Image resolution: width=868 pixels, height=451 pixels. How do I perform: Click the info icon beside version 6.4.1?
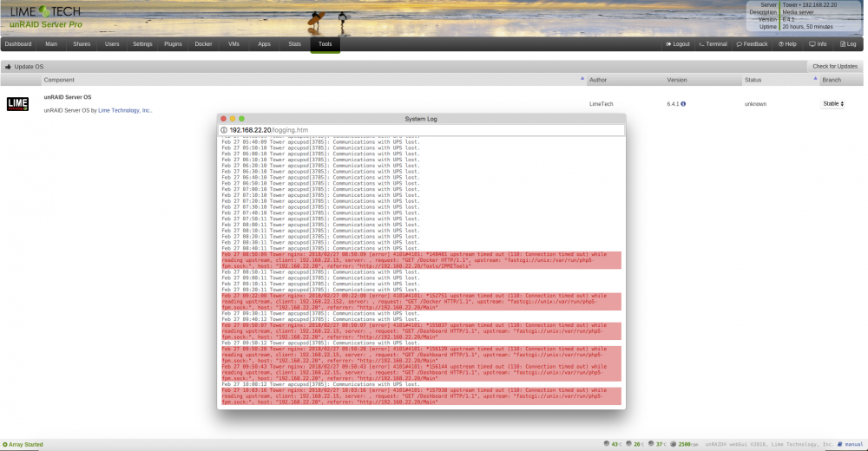(x=683, y=104)
